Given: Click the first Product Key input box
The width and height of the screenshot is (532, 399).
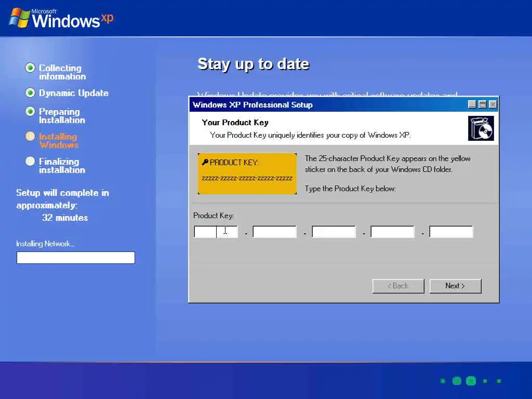Looking at the screenshot, I should click(216, 232).
